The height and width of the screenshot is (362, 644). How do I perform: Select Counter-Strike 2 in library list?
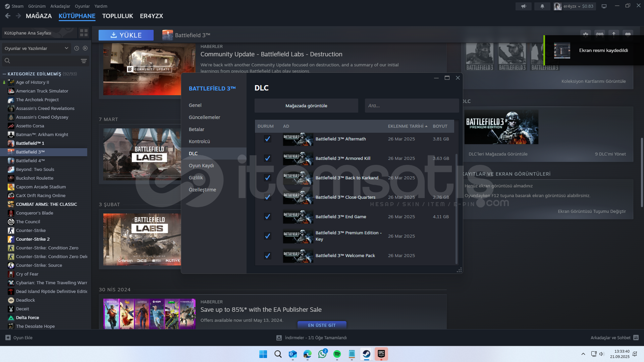tap(33, 239)
